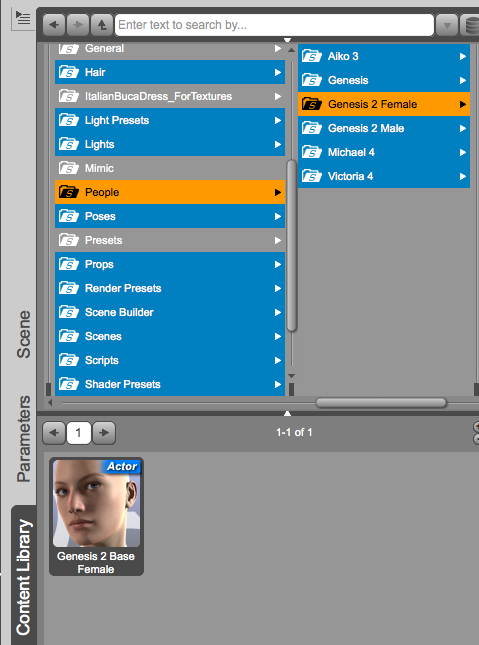Expand the Scenes folder arrow

click(278, 336)
